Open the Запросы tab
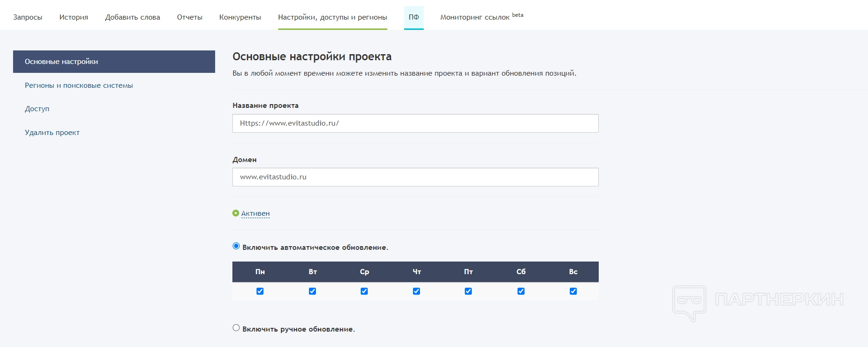 click(x=28, y=17)
